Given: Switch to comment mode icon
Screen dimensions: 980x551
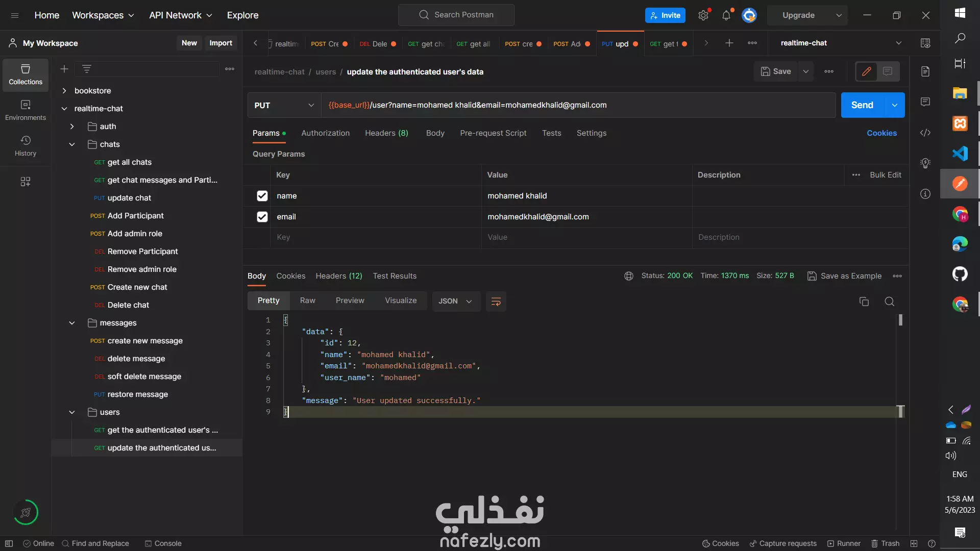Looking at the screenshot, I should tap(888, 71).
